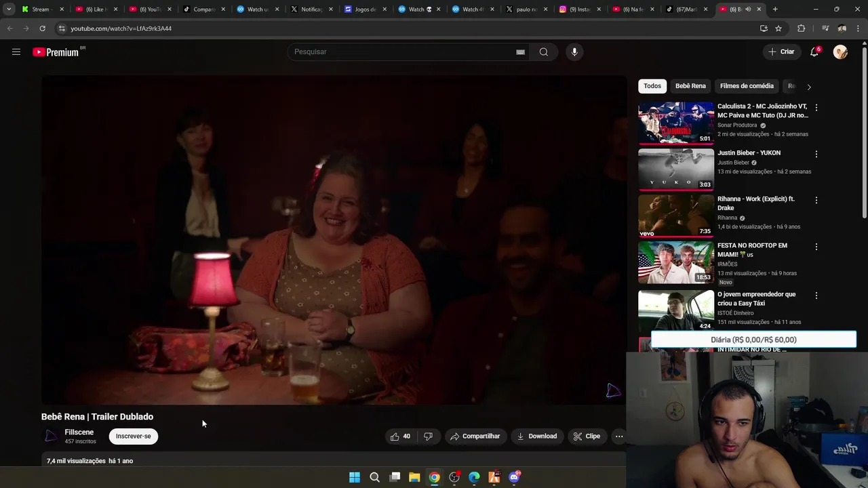Image resolution: width=868 pixels, height=488 pixels.
Task: Start voice search with microphone
Action: tap(574, 52)
